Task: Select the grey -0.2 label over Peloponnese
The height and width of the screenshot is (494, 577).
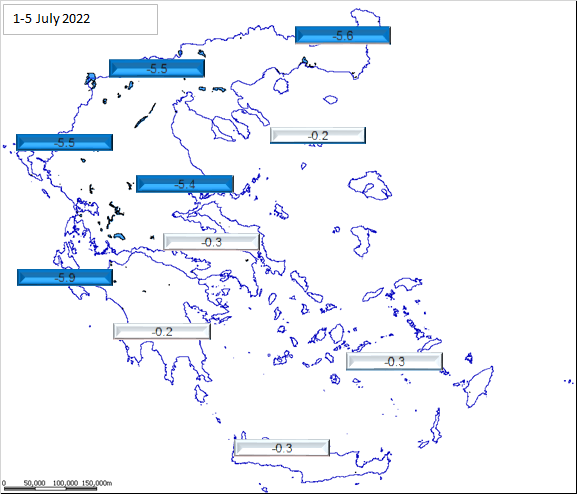Action: click(x=162, y=332)
